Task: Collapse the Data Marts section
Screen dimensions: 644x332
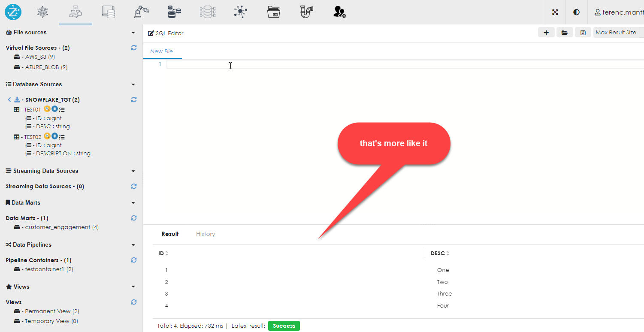Action: [133, 203]
